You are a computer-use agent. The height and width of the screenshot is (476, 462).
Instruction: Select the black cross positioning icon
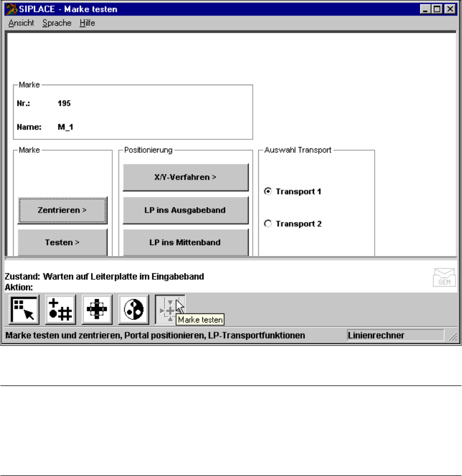97,310
